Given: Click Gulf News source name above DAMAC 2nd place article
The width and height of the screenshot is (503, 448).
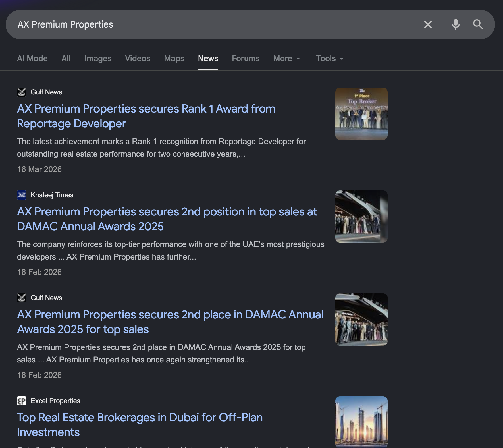Looking at the screenshot, I should coord(46,298).
